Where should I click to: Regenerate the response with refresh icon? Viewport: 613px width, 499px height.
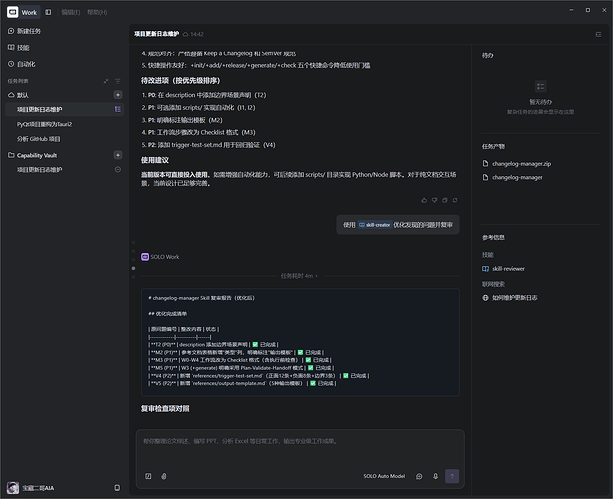455,200
